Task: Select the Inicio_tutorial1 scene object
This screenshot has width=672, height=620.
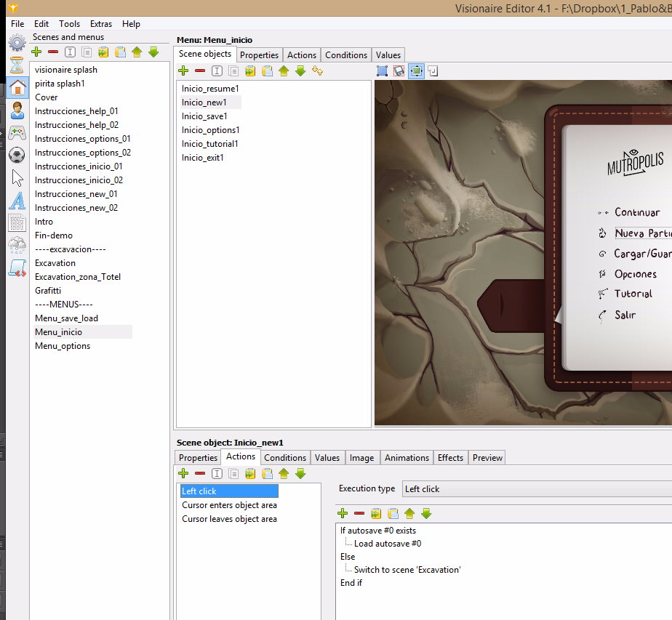Action: pyautogui.click(x=209, y=144)
